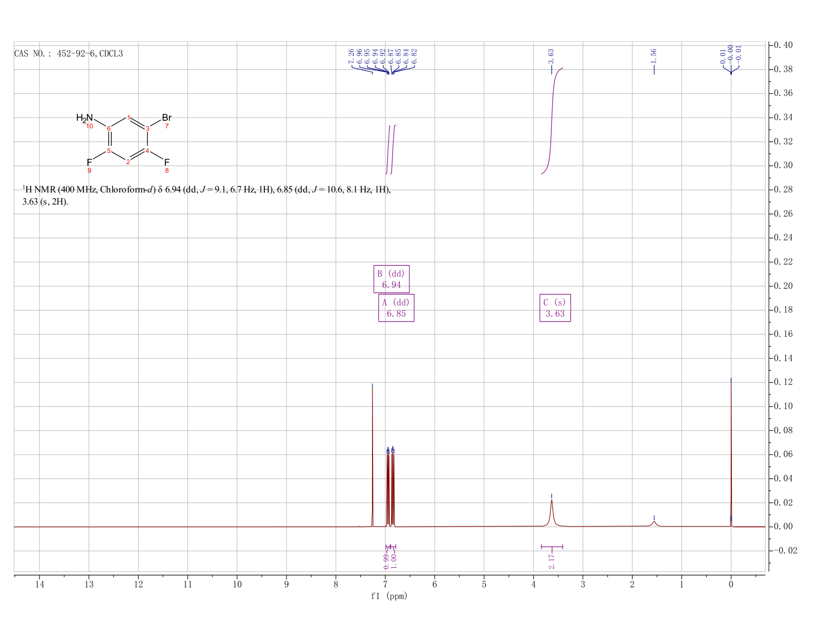This screenshot has height=644, width=834.
Task: Click fluorine atom labeled 8 in structure
Action: pos(167,162)
